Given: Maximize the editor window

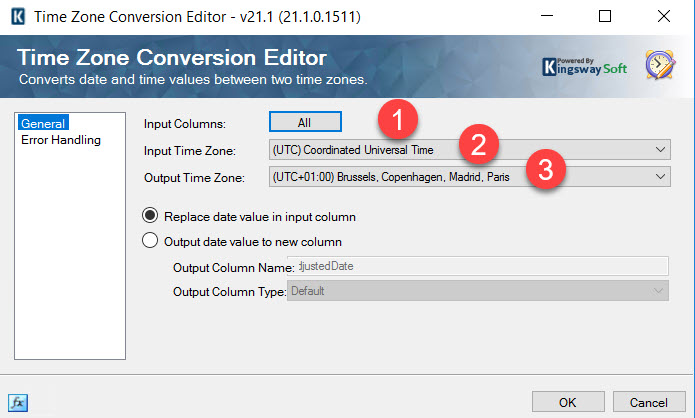Looking at the screenshot, I should pyautogui.click(x=606, y=17).
